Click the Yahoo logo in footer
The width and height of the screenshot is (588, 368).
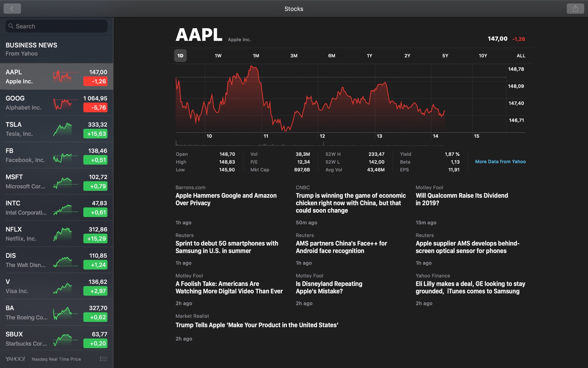coord(15,359)
